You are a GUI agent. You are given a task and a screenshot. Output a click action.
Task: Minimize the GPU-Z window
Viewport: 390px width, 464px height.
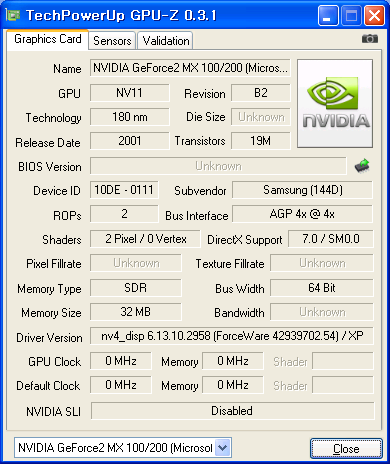coord(327,15)
